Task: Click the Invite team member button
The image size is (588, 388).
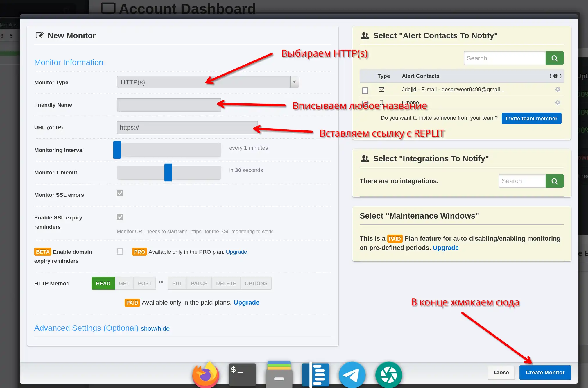Action: 531,118
